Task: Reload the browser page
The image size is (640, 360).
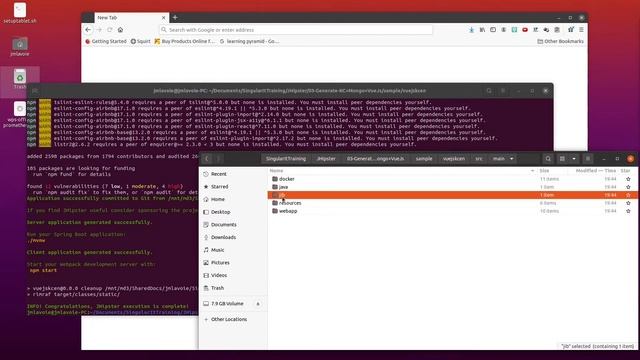Action: (110, 30)
